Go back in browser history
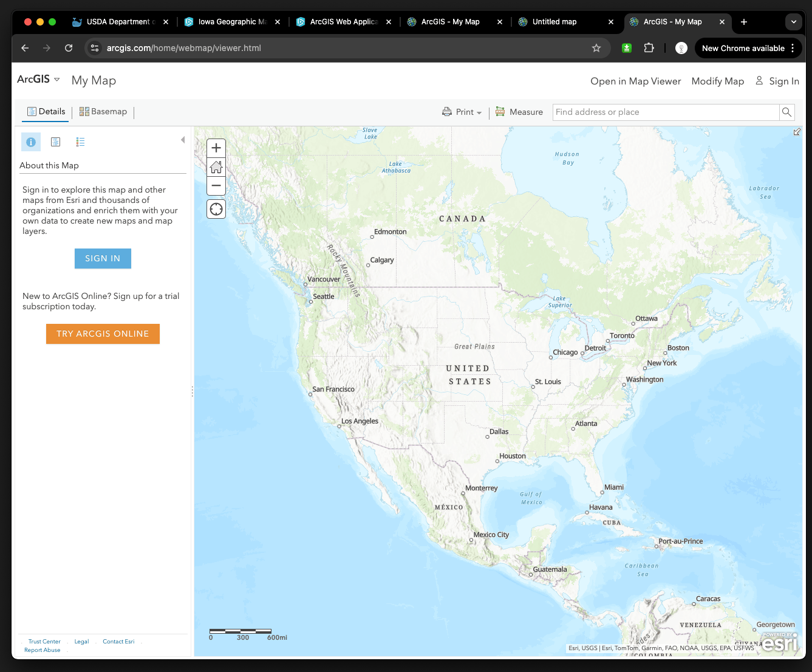The image size is (812, 672). [25, 48]
